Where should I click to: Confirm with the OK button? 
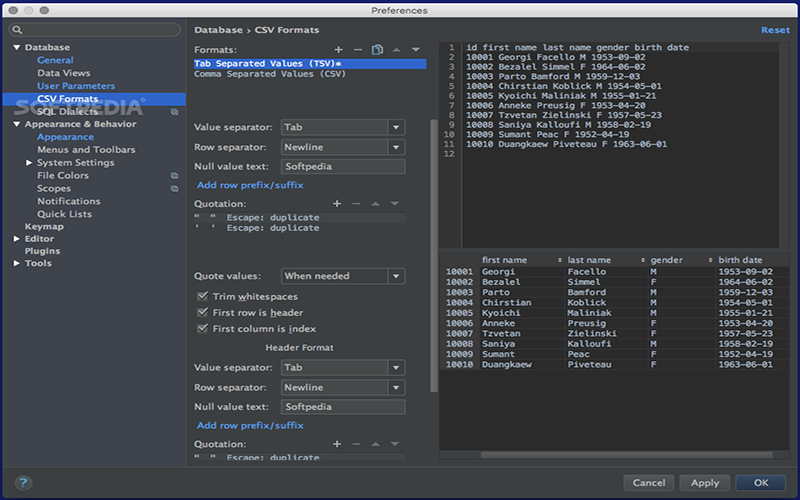pos(761,483)
